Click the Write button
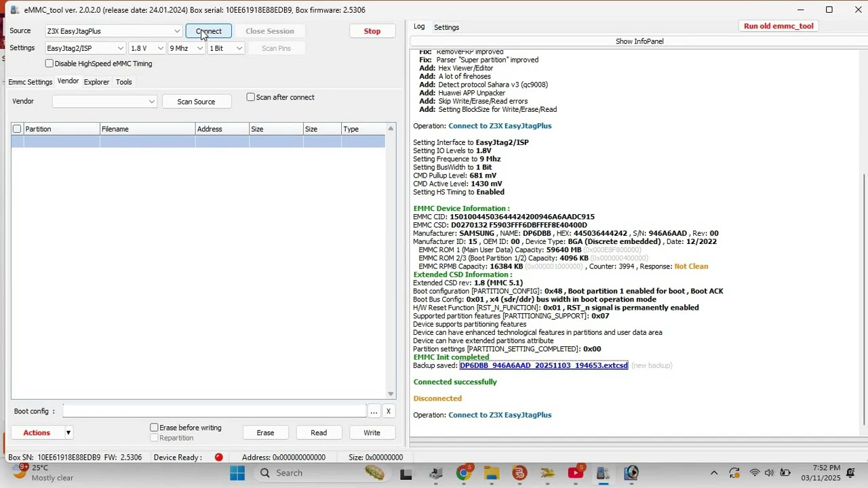The image size is (868, 488). coord(372,432)
